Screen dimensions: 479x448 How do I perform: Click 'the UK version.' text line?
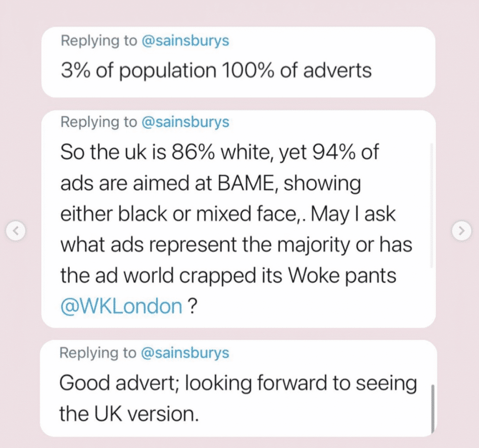[129, 414]
